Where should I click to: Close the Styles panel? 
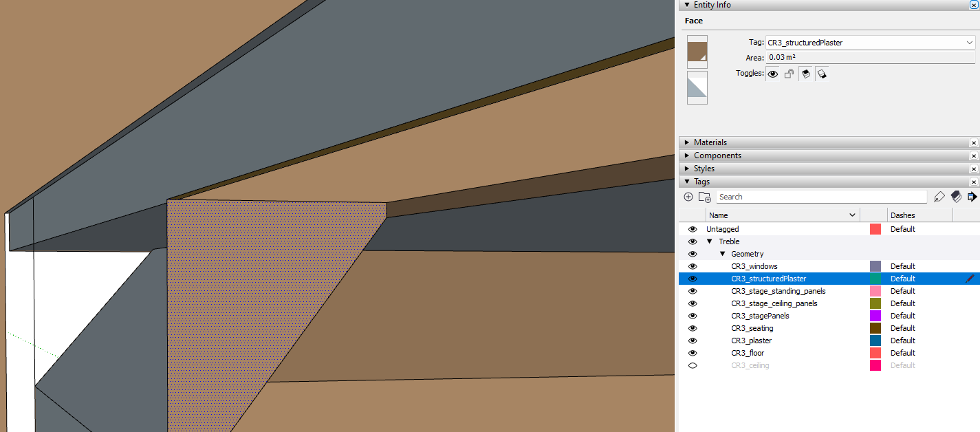tap(974, 169)
